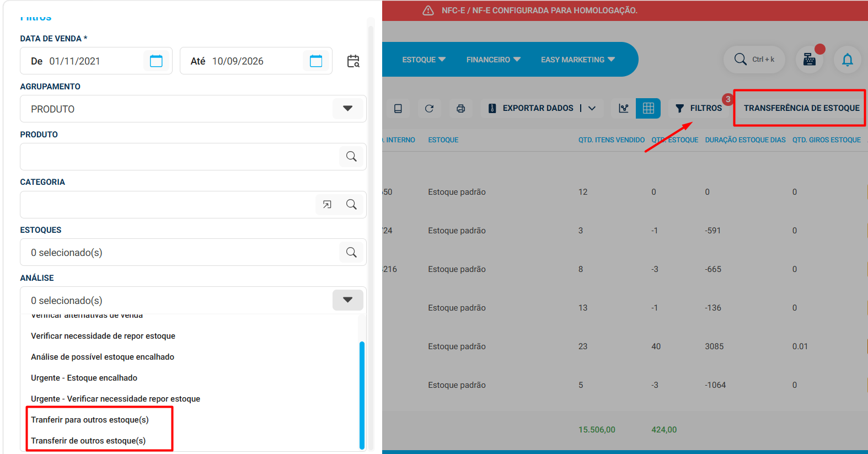The height and width of the screenshot is (454, 868).
Task: Select 'Tranferir para outros estoque(s)' option
Action: coord(90,420)
